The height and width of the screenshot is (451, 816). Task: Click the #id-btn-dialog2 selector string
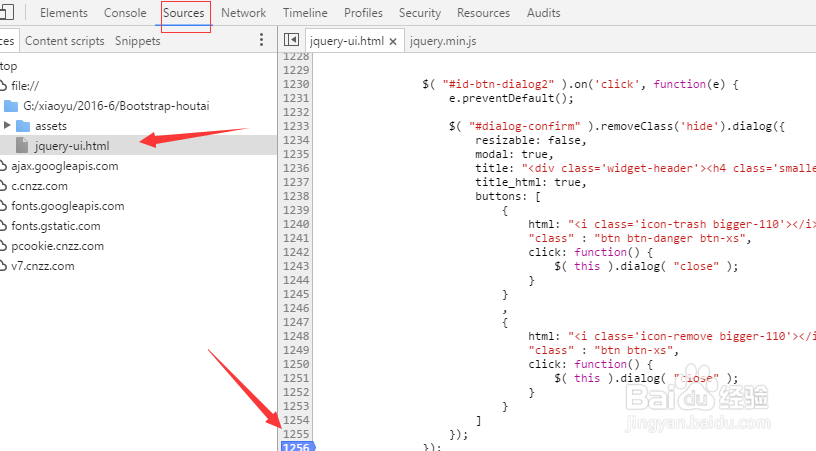[498, 84]
